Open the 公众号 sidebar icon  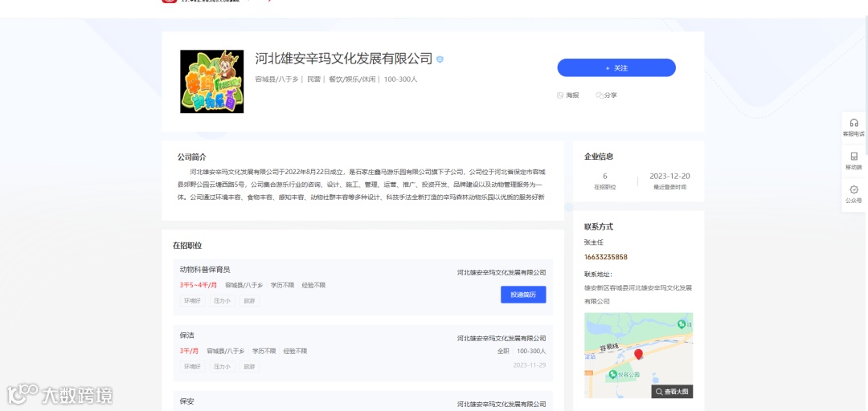tap(854, 189)
